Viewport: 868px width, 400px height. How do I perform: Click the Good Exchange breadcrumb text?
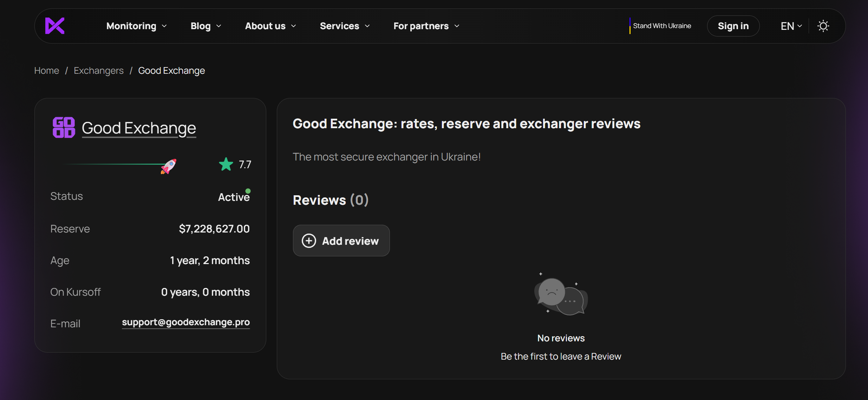click(171, 71)
